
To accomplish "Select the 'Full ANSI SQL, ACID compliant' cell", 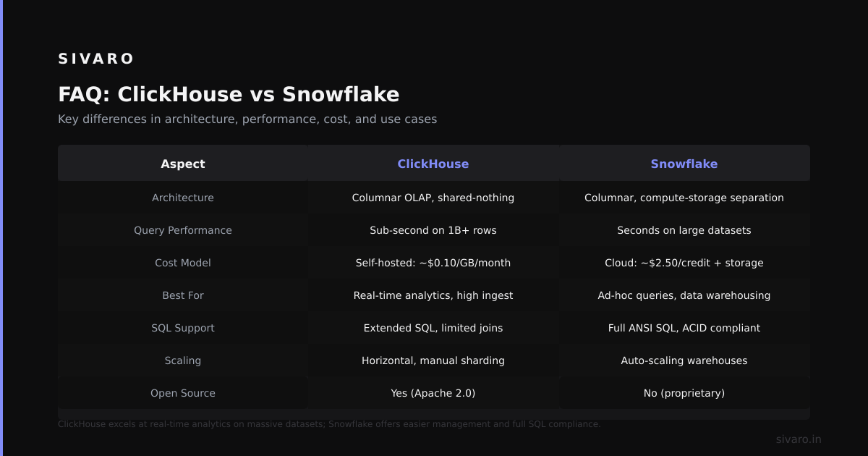I will pyautogui.click(x=684, y=328).
